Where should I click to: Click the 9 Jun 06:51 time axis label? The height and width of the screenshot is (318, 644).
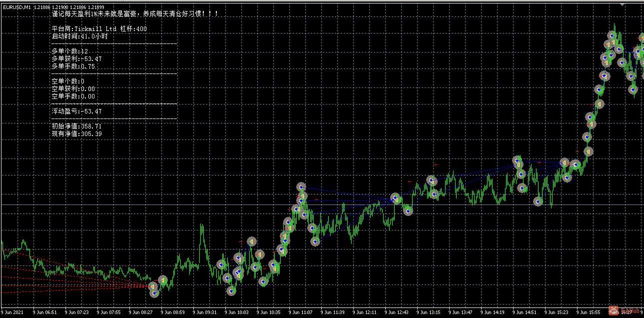45,312
